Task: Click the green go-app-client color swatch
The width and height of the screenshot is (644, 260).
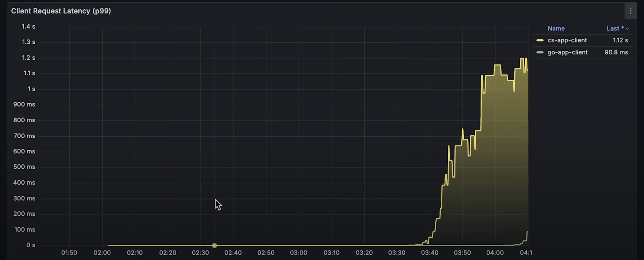Action: (540, 52)
